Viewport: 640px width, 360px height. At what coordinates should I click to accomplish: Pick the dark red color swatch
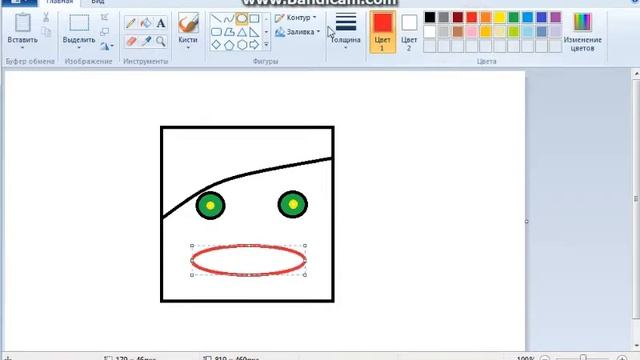(x=458, y=17)
